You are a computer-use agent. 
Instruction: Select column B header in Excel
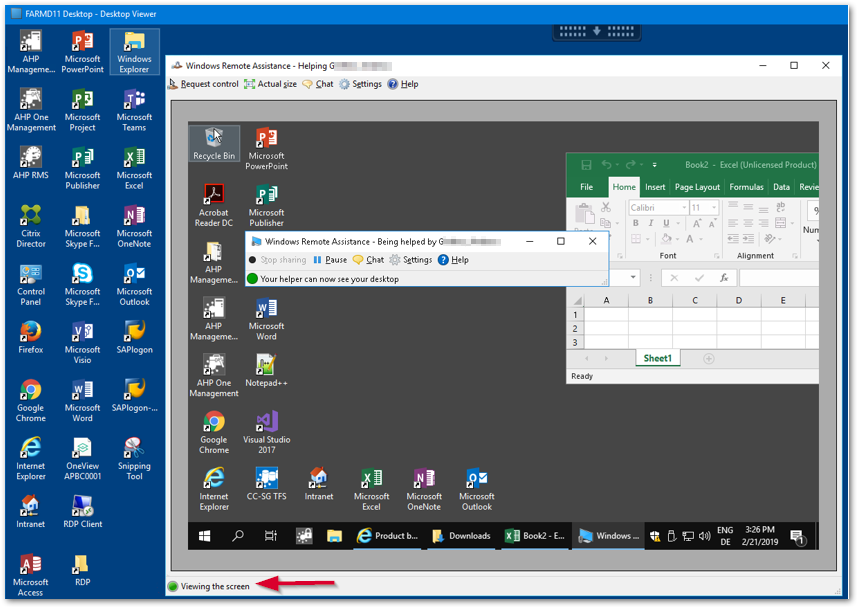click(x=651, y=300)
